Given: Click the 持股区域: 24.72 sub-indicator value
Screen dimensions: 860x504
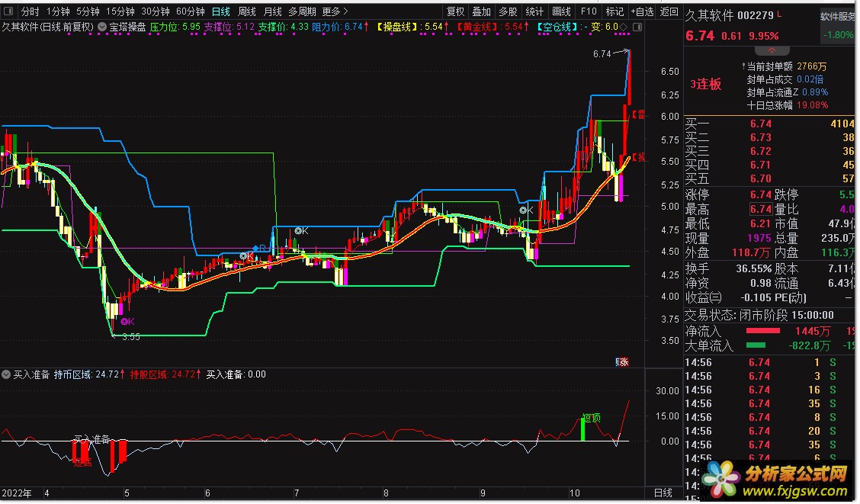Looking at the screenshot, I should coord(165,374).
